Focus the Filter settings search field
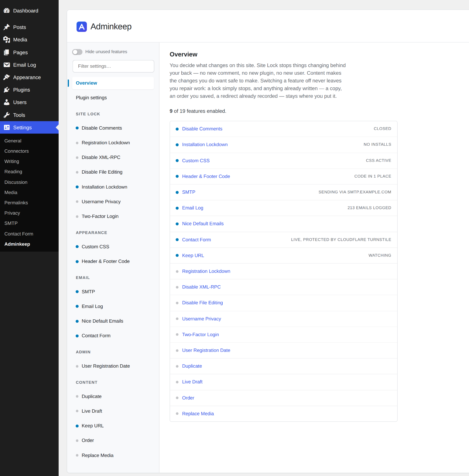Viewport: 469px width, 476px height. click(113, 66)
